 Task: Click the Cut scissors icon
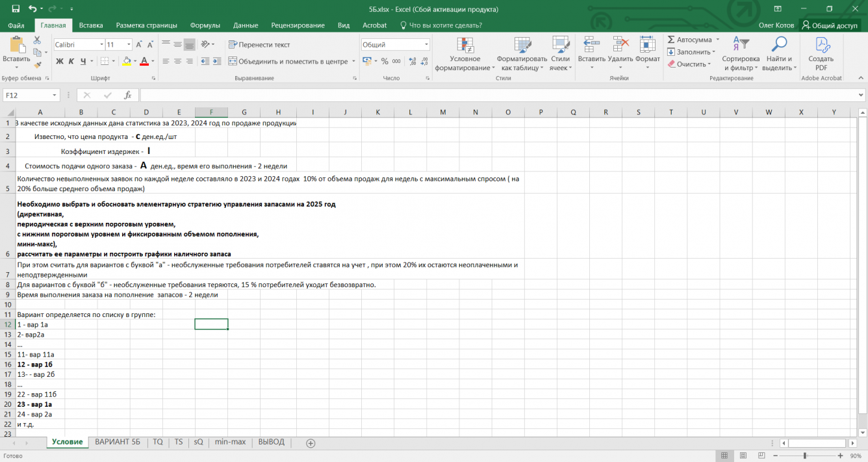pos(37,40)
